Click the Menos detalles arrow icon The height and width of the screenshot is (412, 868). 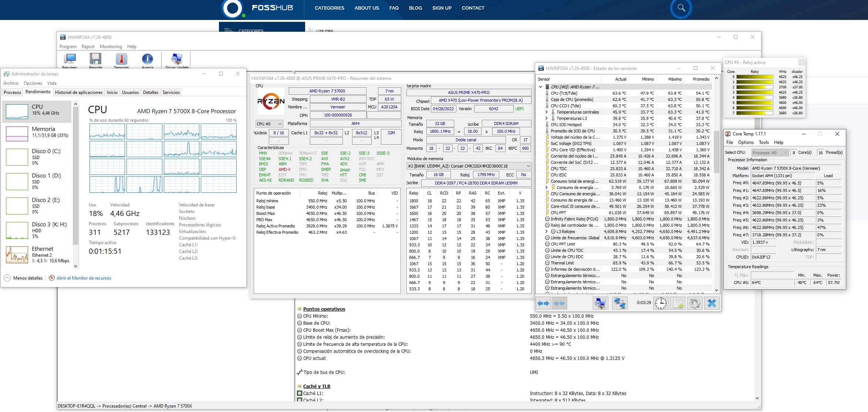(7, 278)
